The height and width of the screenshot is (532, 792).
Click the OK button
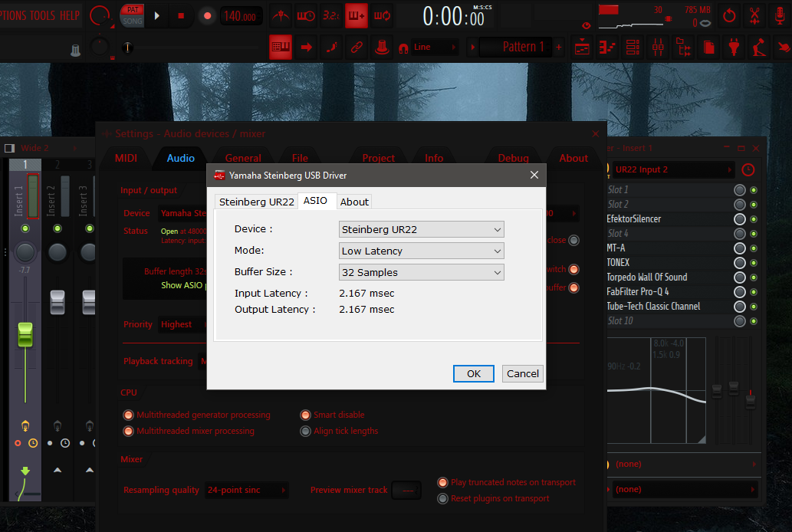click(473, 374)
